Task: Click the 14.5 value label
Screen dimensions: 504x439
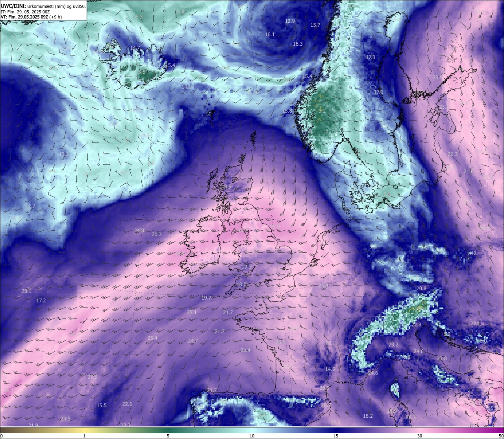Action: click(x=330, y=369)
